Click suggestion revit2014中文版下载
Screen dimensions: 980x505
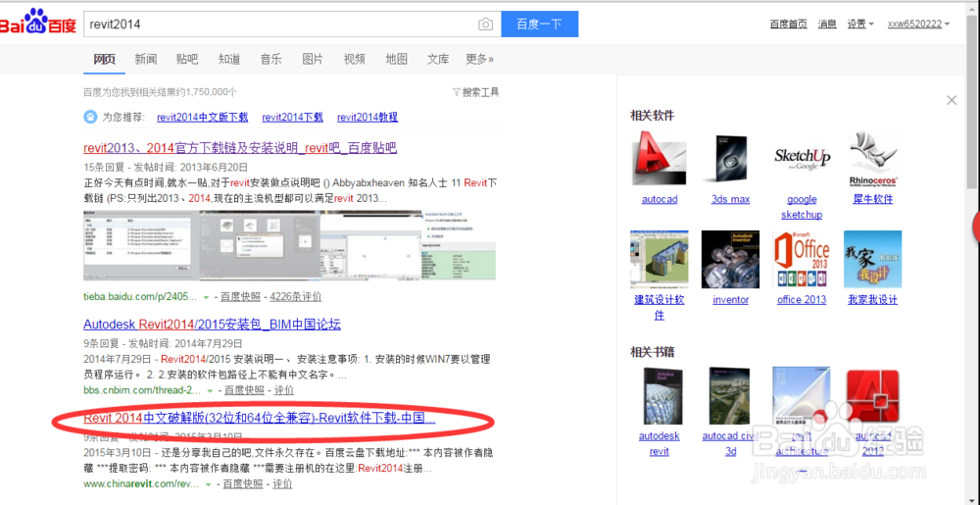(x=203, y=117)
